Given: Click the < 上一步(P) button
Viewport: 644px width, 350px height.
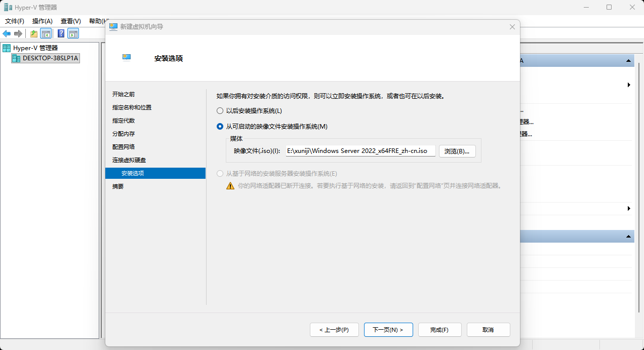Looking at the screenshot, I should click(334, 330).
